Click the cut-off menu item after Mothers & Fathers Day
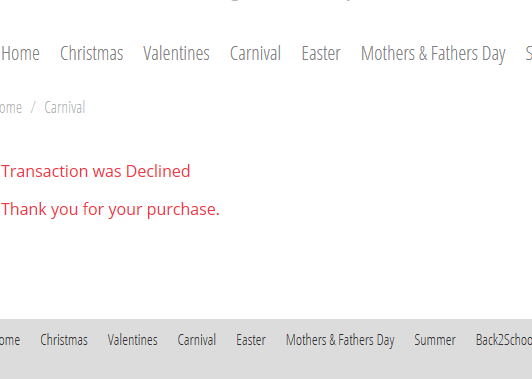Viewport: 532px width, 379px height. tap(529, 53)
